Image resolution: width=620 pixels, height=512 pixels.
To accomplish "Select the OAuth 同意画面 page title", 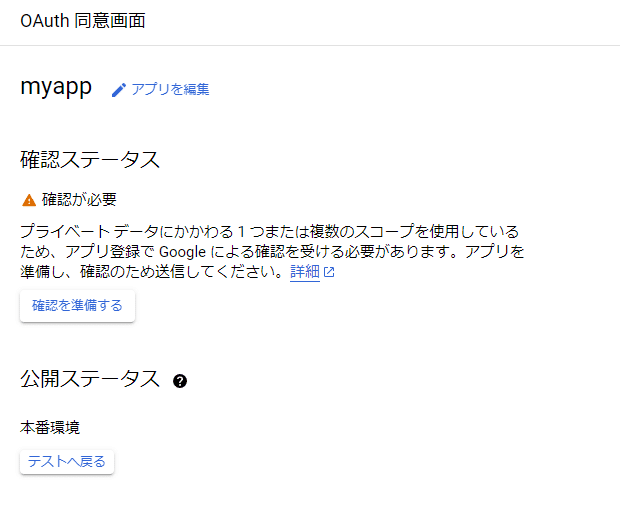I will [83, 21].
